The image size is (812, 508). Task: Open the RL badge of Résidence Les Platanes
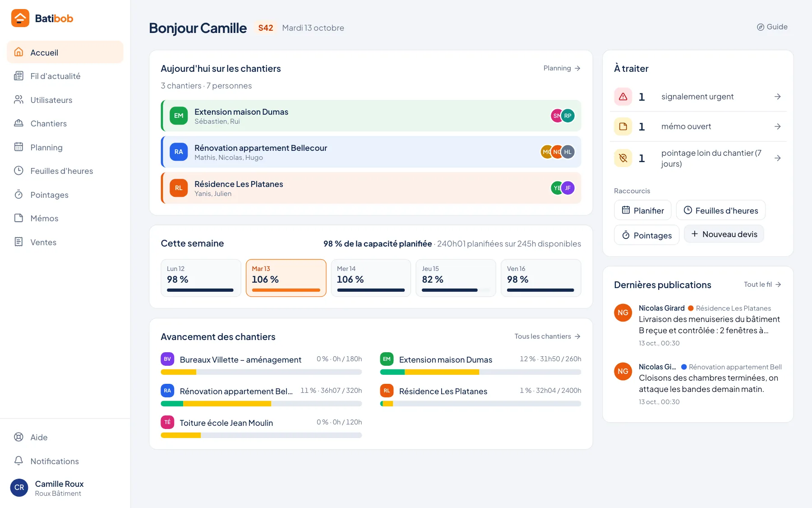pos(179,188)
